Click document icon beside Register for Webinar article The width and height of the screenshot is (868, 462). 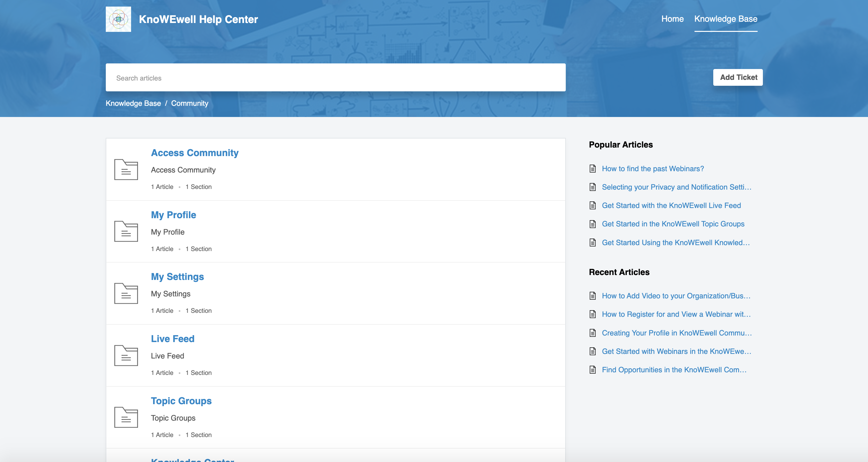click(x=593, y=314)
